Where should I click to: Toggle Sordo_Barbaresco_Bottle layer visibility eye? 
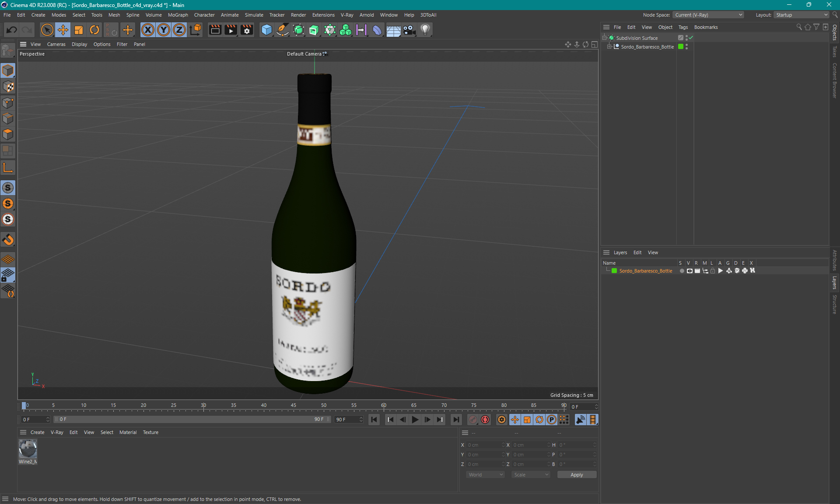pos(689,271)
